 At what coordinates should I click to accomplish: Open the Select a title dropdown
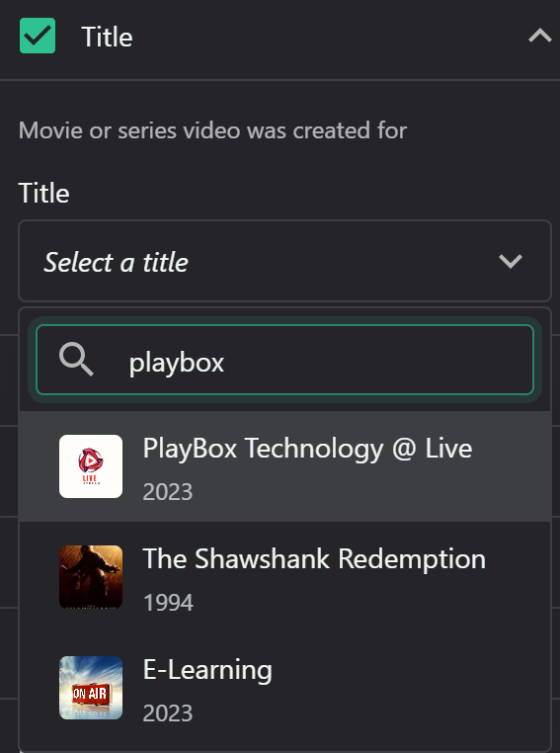284,261
